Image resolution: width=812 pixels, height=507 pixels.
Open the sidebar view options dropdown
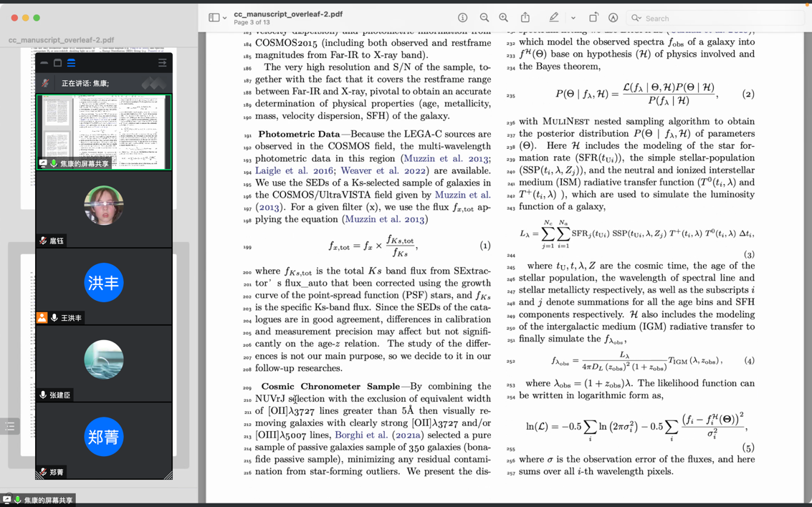(x=224, y=18)
